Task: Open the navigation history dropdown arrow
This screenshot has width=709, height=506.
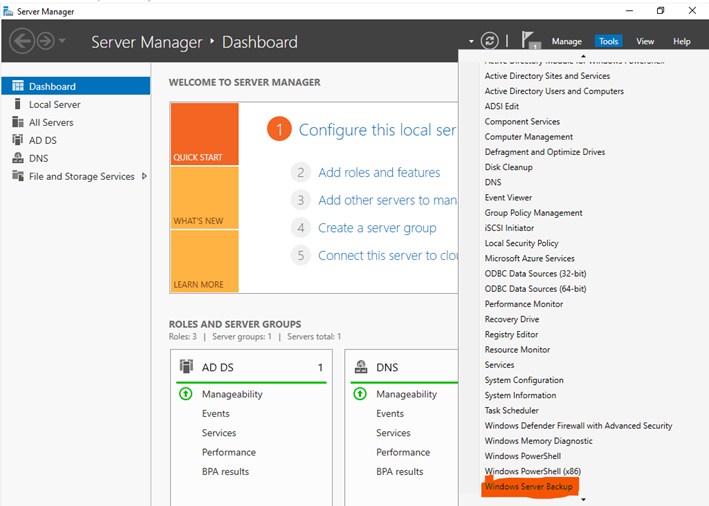Action: 63,41
